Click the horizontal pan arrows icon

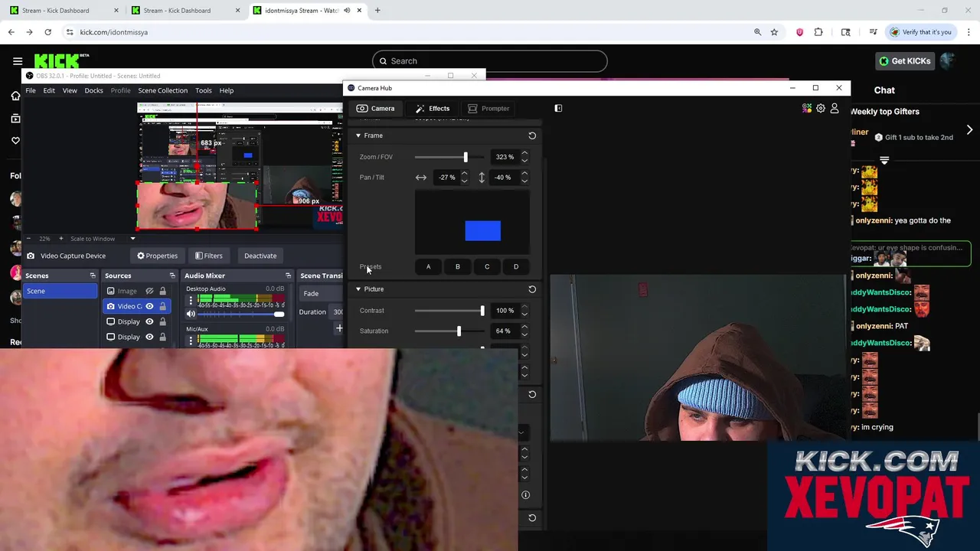point(421,178)
